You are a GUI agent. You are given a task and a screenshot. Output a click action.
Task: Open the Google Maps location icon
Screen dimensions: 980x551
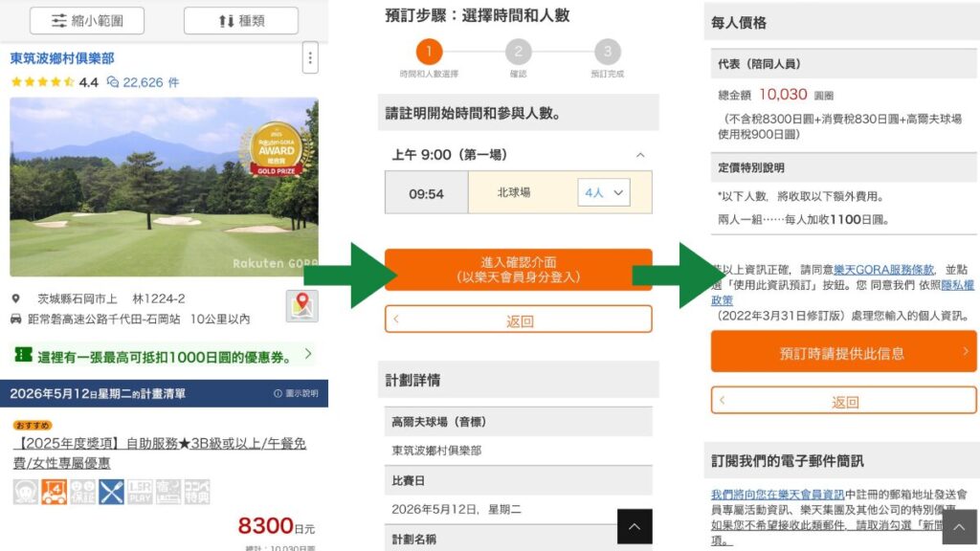(x=301, y=306)
